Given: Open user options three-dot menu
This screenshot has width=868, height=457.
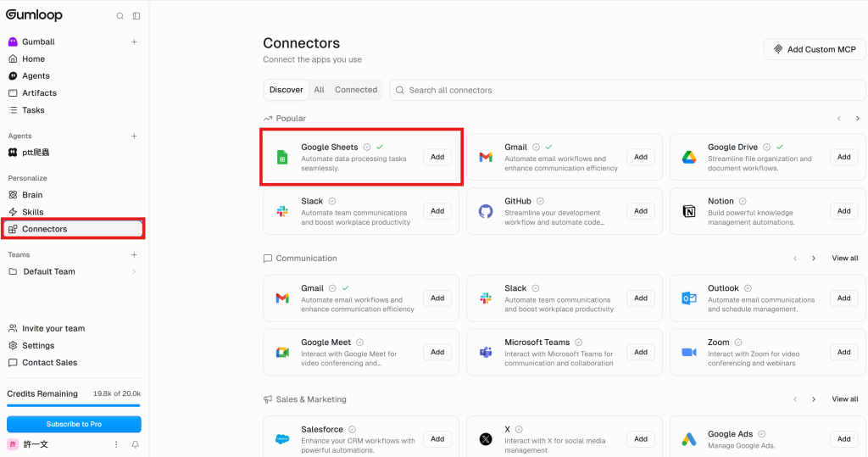Looking at the screenshot, I should click(116, 444).
